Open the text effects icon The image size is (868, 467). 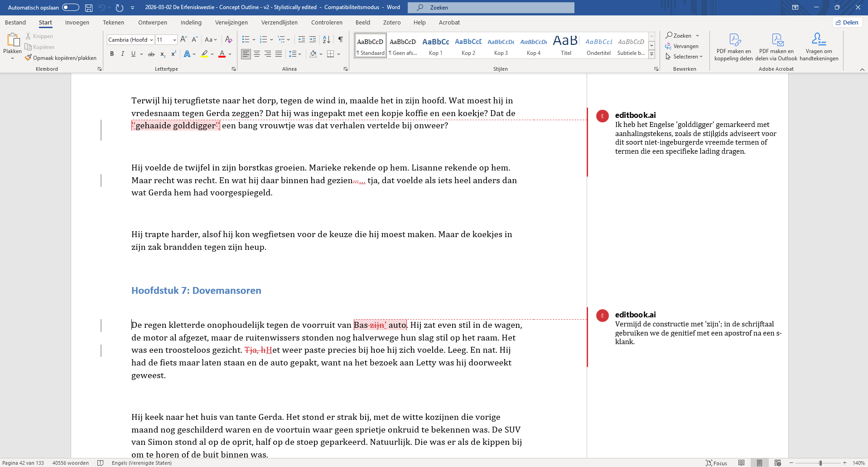(187, 54)
